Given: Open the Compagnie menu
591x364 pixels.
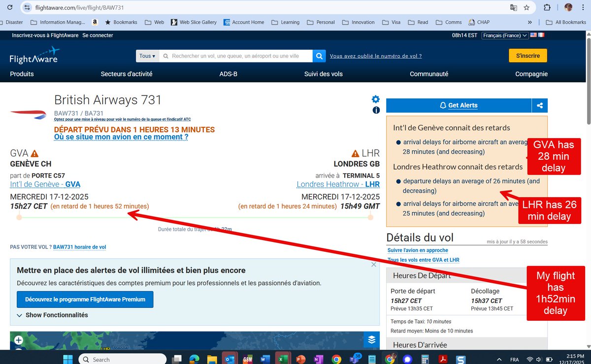Looking at the screenshot, I should (x=531, y=74).
